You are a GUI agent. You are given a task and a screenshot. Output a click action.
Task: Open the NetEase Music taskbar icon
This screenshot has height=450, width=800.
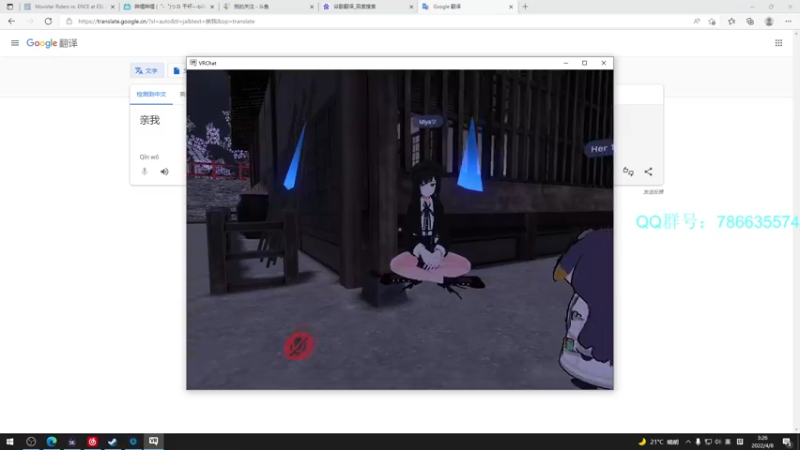tap(92, 441)
